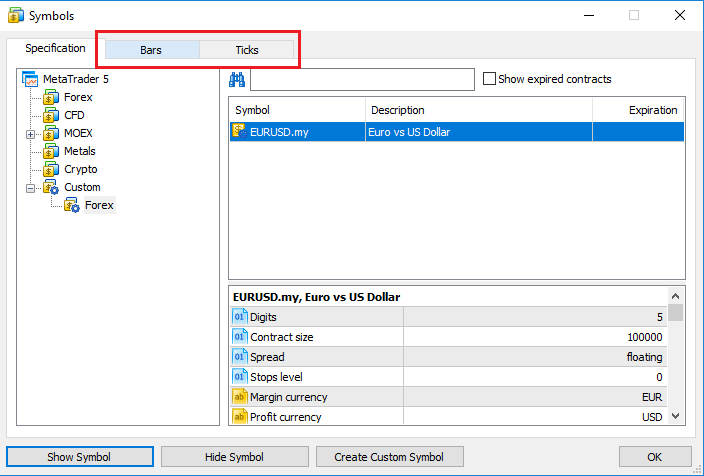Click the Profit currency value USD
The image size is (704, 476).
click(652, 417)
